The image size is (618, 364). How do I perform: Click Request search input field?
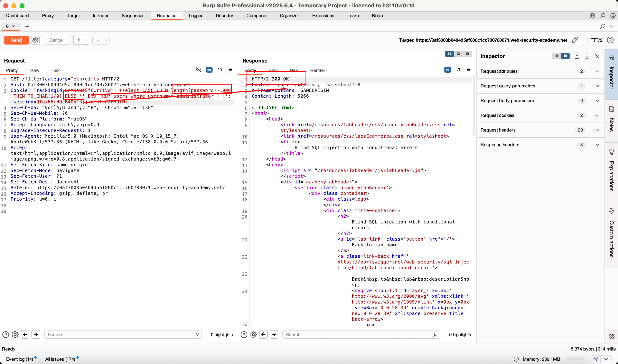tap(123, 335)
